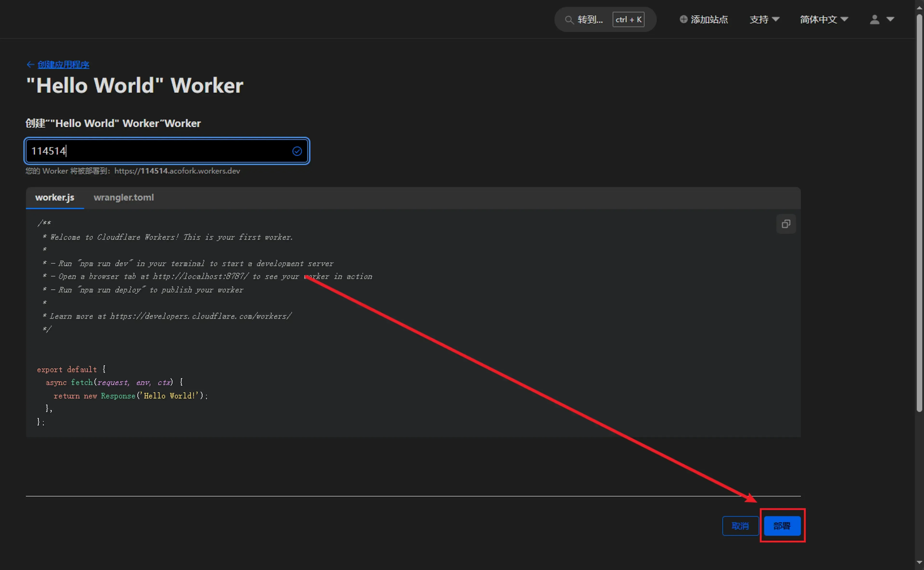Click the 部署 deploy button
The image size is (924, 570).
[782, 526]
